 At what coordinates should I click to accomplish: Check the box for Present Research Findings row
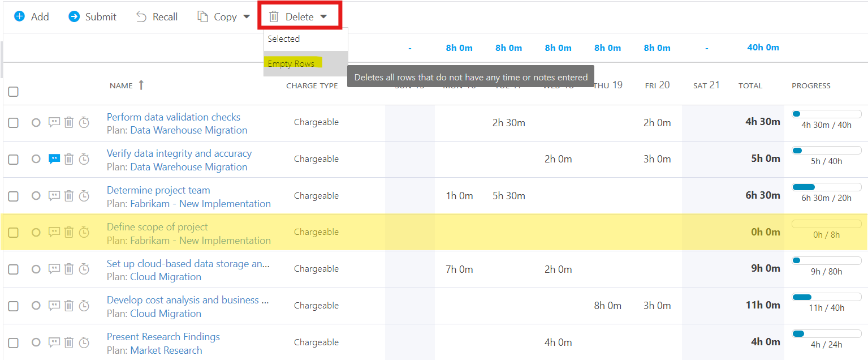pos(14,343)
